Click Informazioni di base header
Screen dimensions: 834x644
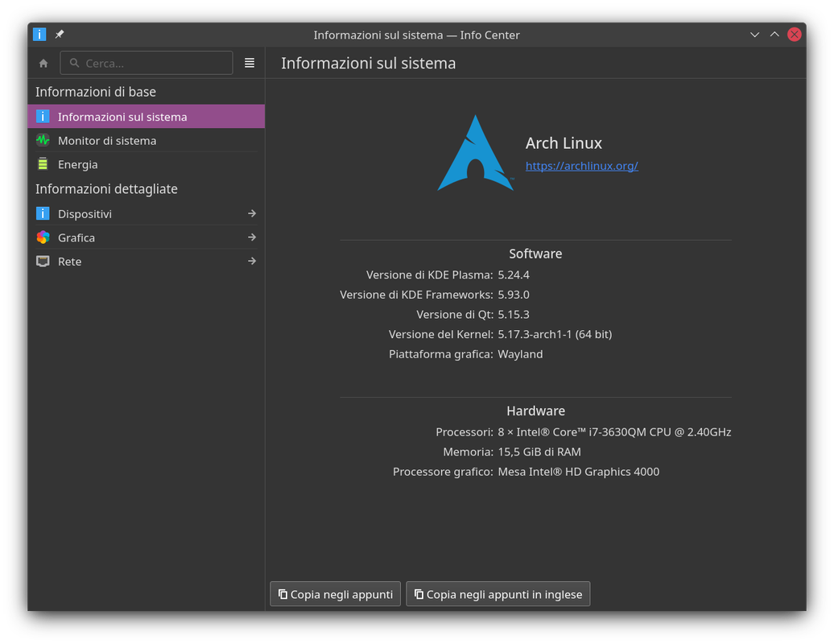click(x=96, y=92)
